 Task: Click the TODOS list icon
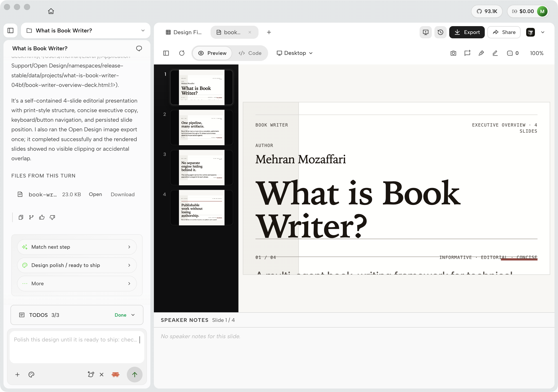pos(22,315)
